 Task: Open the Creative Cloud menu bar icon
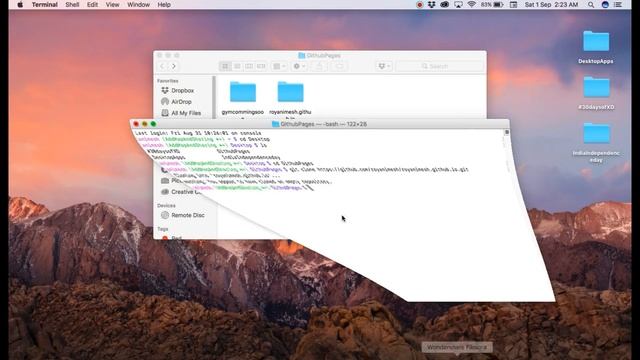click(x=444, y=5)
